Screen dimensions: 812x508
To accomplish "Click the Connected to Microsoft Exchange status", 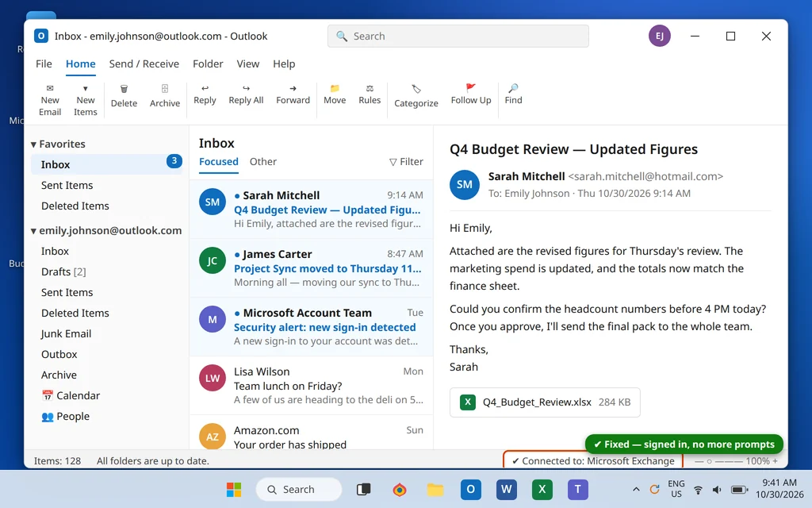I will point(593,461).
